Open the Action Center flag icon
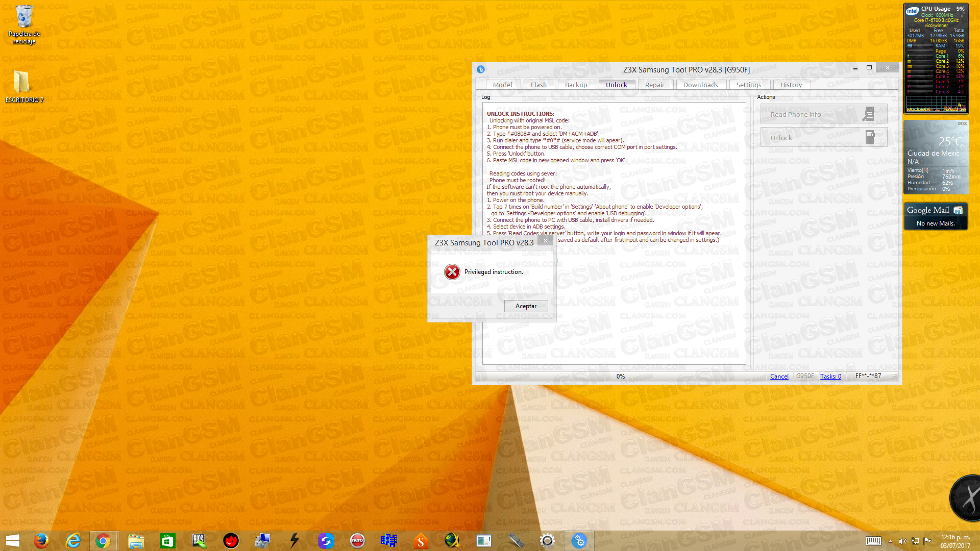The height and width of the screenshot is (551, 980). [927, 541]
